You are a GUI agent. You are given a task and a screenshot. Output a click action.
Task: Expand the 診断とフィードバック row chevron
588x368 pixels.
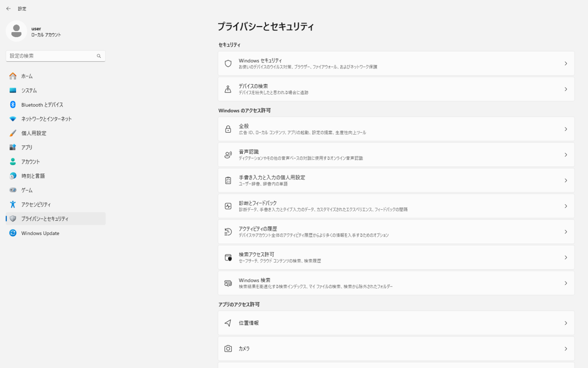coord(565,206)
